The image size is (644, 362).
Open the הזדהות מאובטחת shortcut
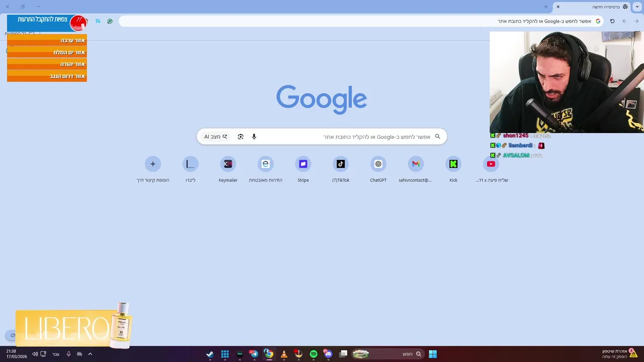pos(266,169)
